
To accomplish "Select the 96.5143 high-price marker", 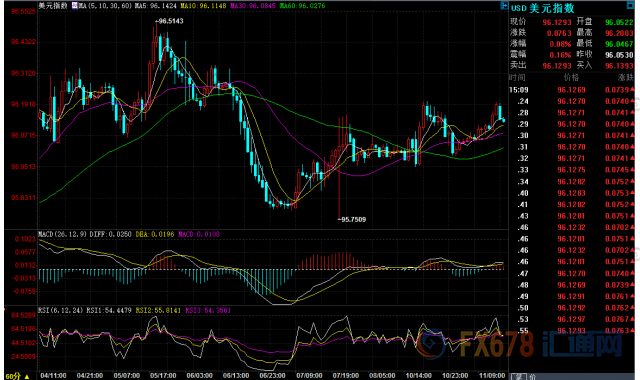I will click(x=169, y=21).
